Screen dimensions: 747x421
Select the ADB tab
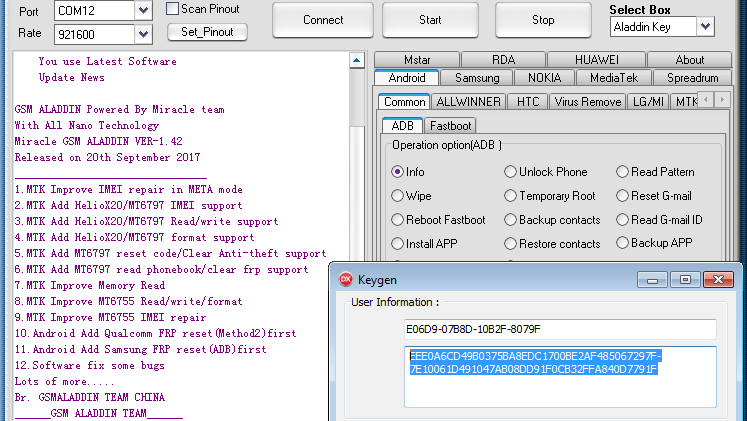click(403, 126)
